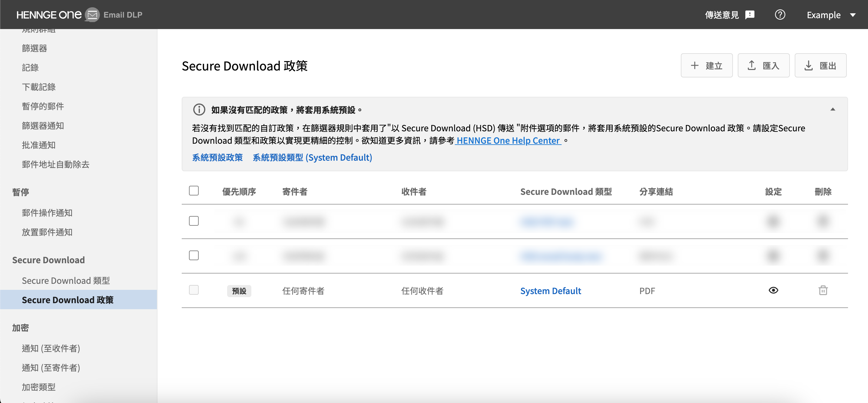The height and width of the screenshot is (403, 868).
Task: Click the Secure Download sidebar section heading
Action: tap(48, 260)
